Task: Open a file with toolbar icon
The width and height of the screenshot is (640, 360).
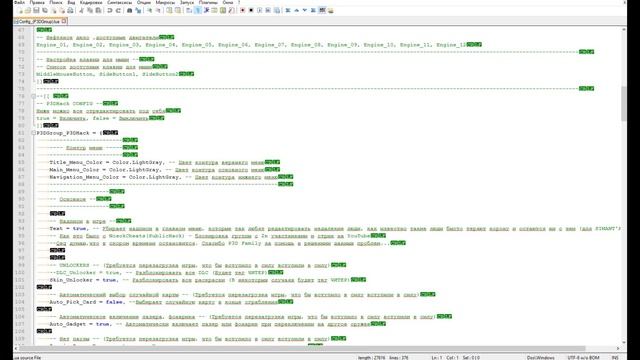Action: [28, 10]
